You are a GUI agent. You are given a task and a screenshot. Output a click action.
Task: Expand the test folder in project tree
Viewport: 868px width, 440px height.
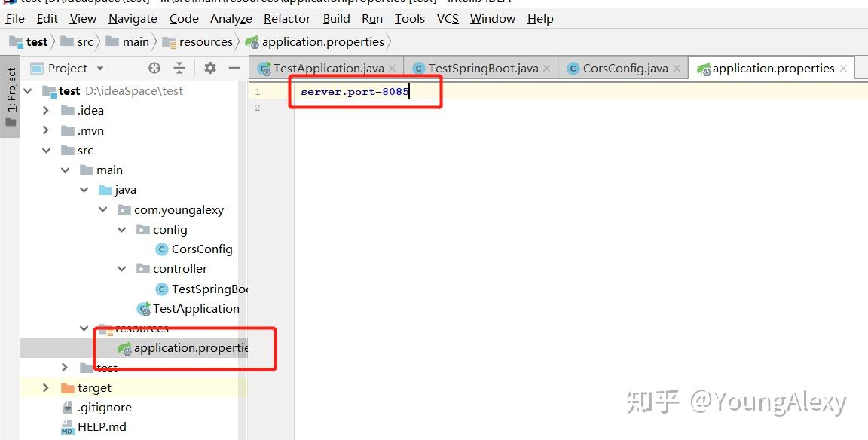coord(65,367)
